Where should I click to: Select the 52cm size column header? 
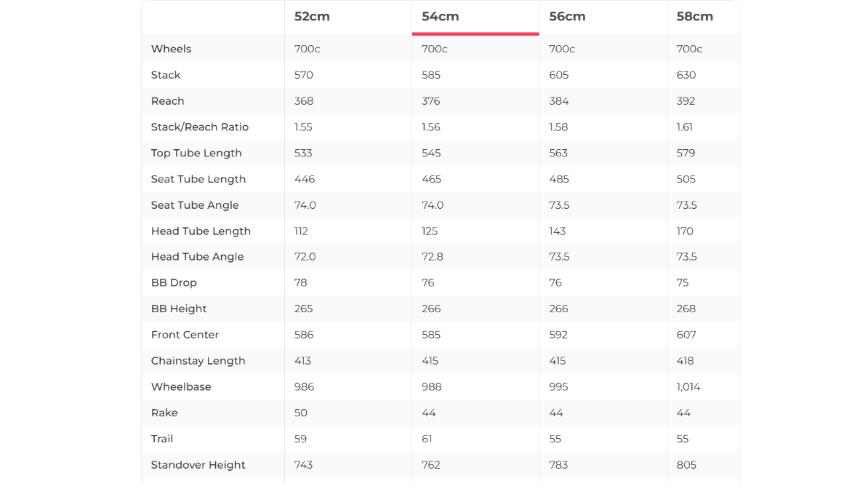(x=312, y=17)
